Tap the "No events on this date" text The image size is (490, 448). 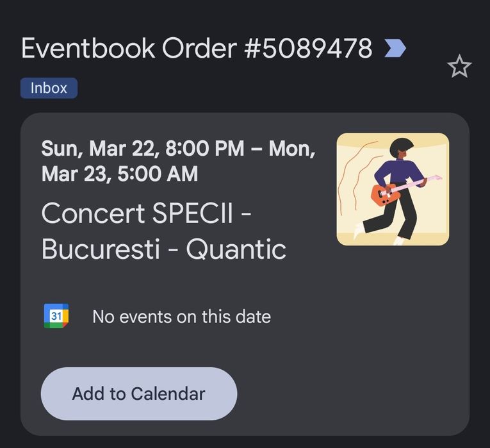click(181, 317)
